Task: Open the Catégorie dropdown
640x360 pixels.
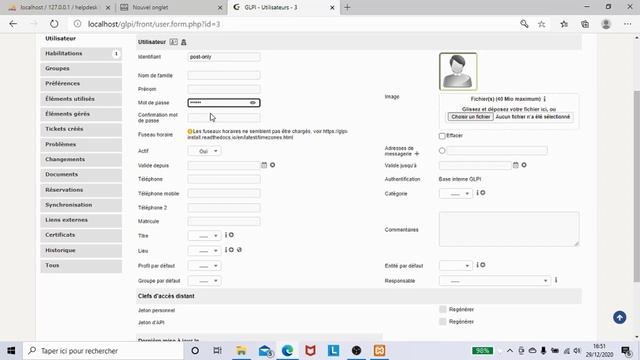Action: point(456,193)
